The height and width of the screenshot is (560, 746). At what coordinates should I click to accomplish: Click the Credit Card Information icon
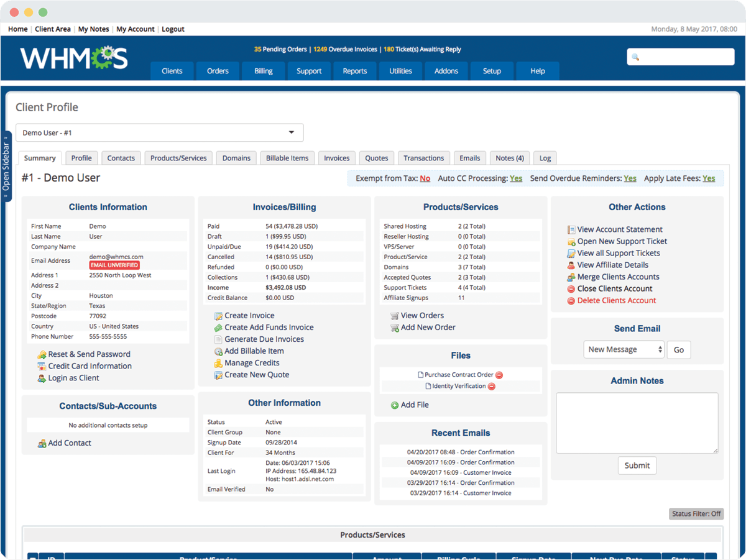[x=42, y=367]
